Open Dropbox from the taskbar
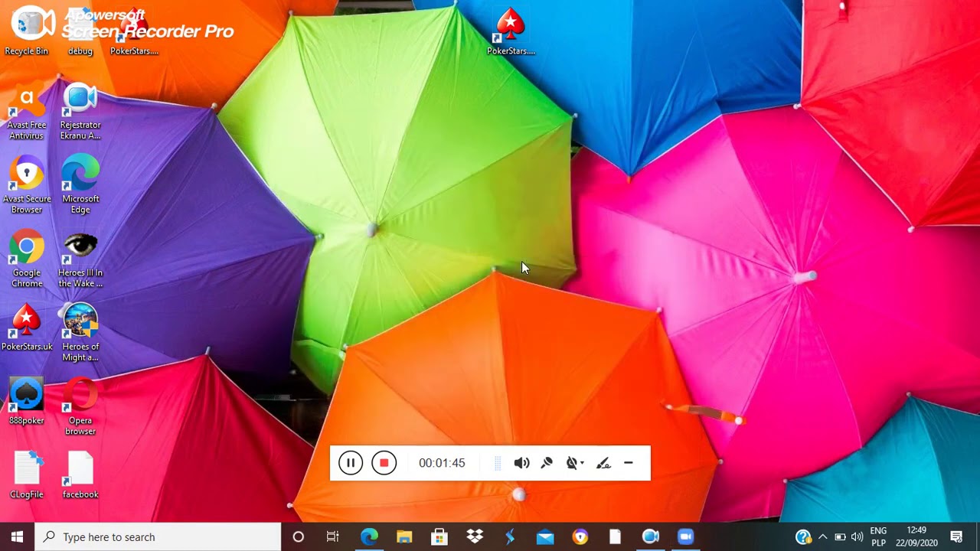Image resolution: width=980 pixels, height=551 pixels. click(475, 537)
